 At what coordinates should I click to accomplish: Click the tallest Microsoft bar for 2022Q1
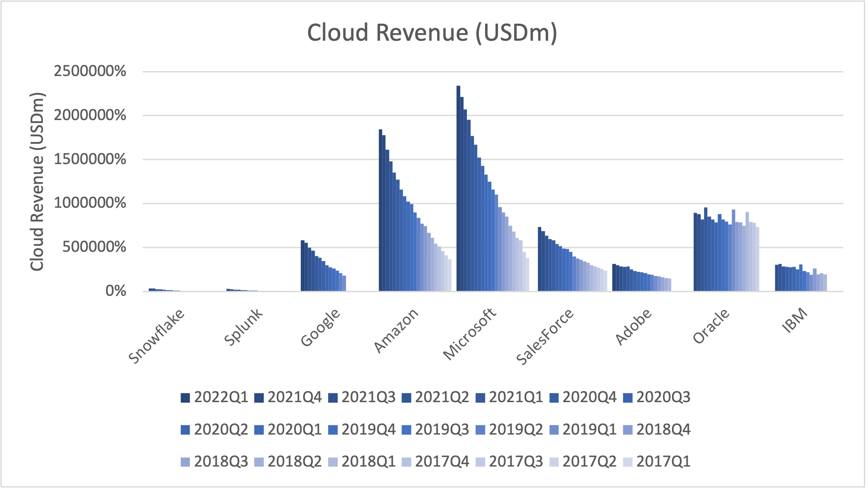[458, 189]
